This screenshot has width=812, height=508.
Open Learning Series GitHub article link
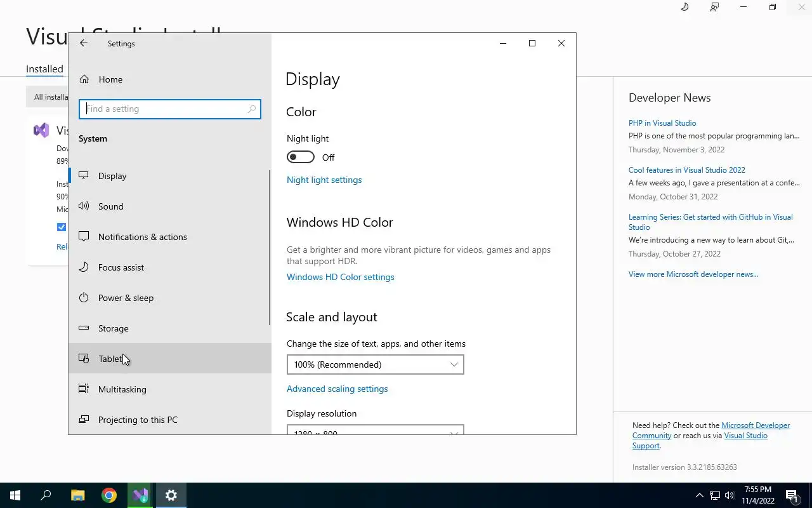tap(710, 222)
